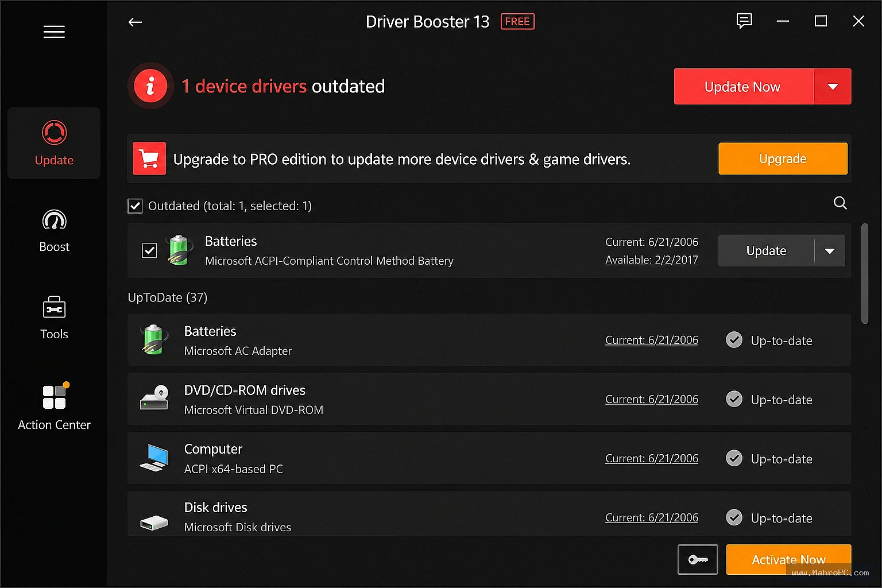This screenshot has height=588, width=882.
Task: Open the Tools section
Action: (54, 318)
